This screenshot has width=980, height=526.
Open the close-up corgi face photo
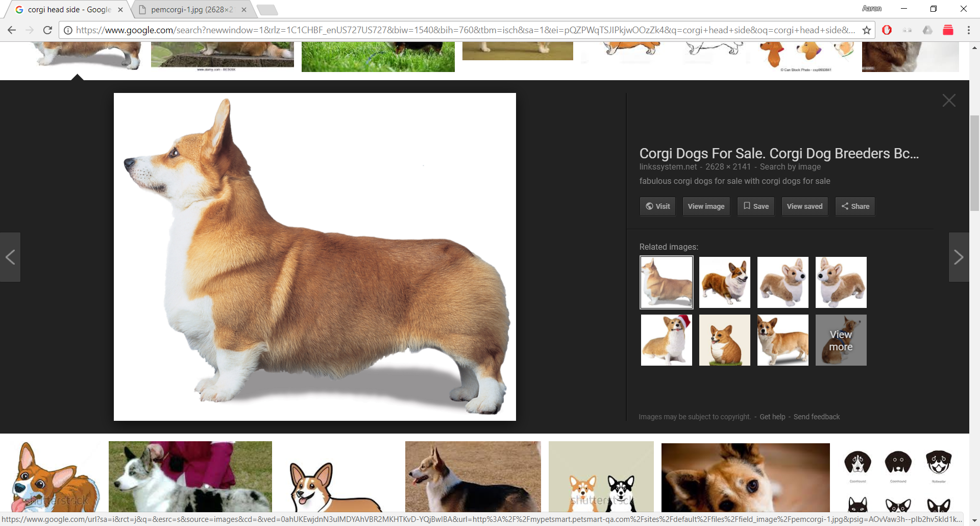[746, 477]
